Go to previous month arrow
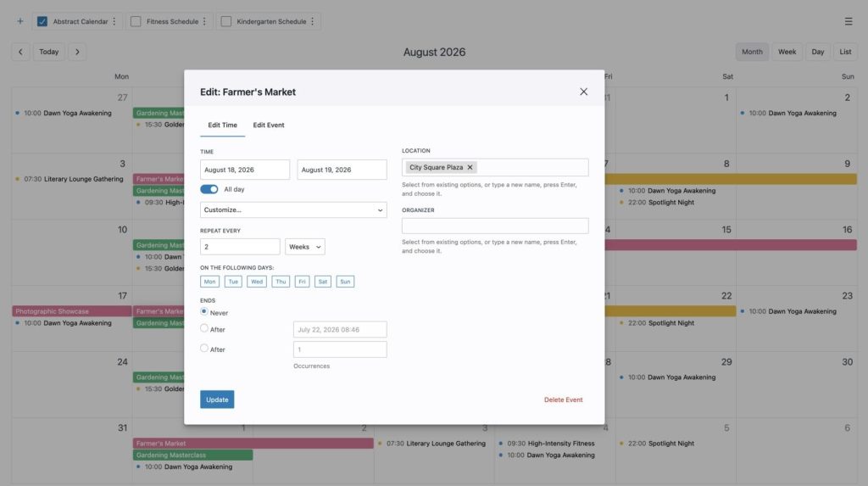 20,52
